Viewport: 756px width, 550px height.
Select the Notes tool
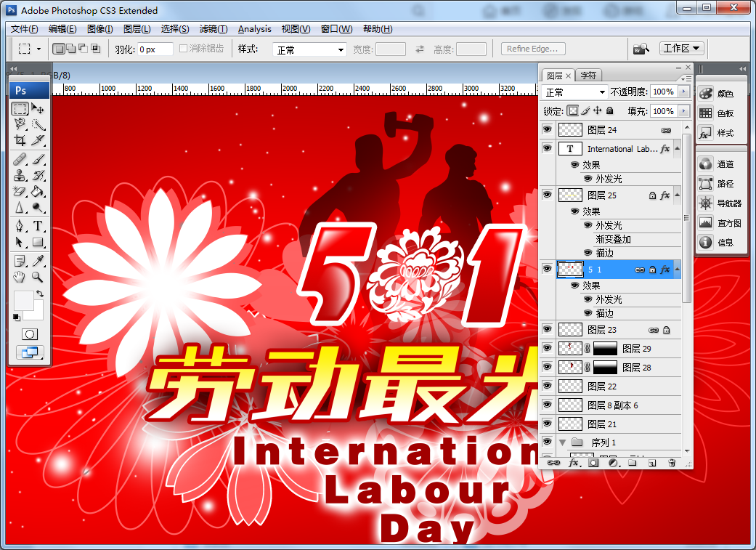click(20, 261)
